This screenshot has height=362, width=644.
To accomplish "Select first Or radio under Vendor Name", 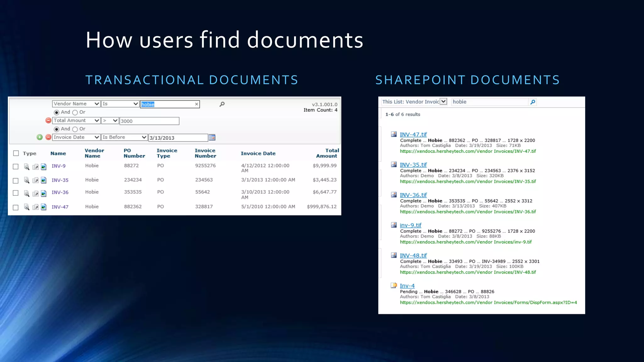I will point(75,112).
